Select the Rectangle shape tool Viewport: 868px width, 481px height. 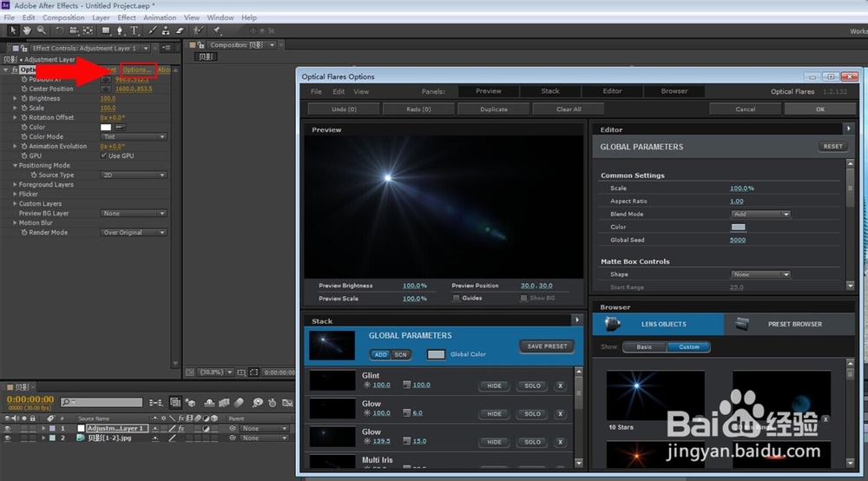[106, 30]
